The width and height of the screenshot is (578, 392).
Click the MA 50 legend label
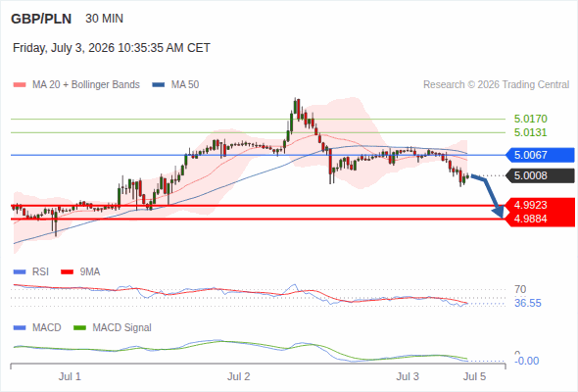point(185,85)
